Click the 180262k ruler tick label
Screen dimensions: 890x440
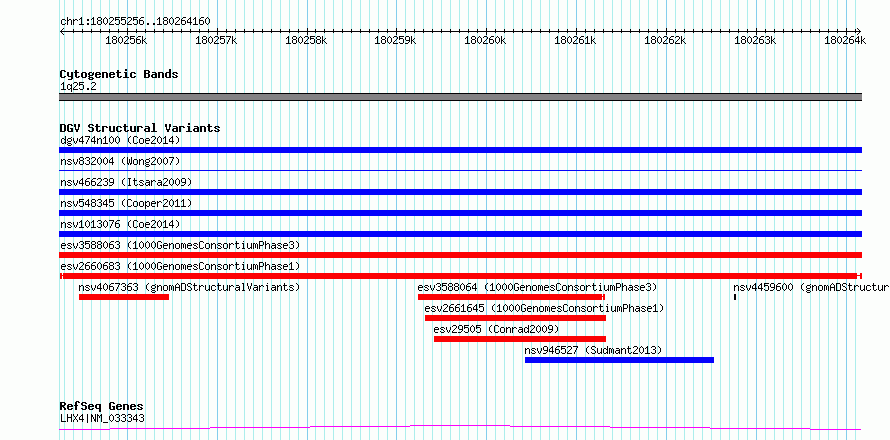coord(665,40)
